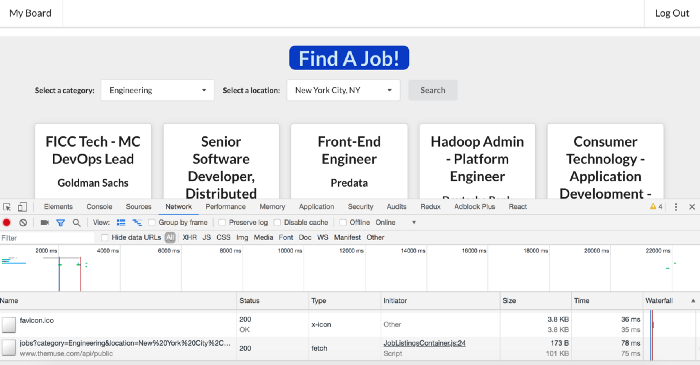Filter requests by JS
The image size is (700, 365).
[207, 237]
